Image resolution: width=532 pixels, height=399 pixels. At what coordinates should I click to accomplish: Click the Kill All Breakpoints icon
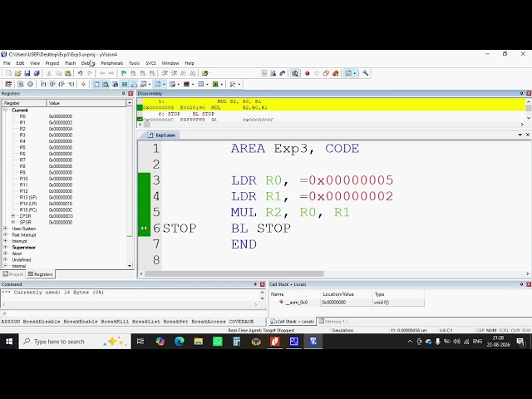coord(336,73)
